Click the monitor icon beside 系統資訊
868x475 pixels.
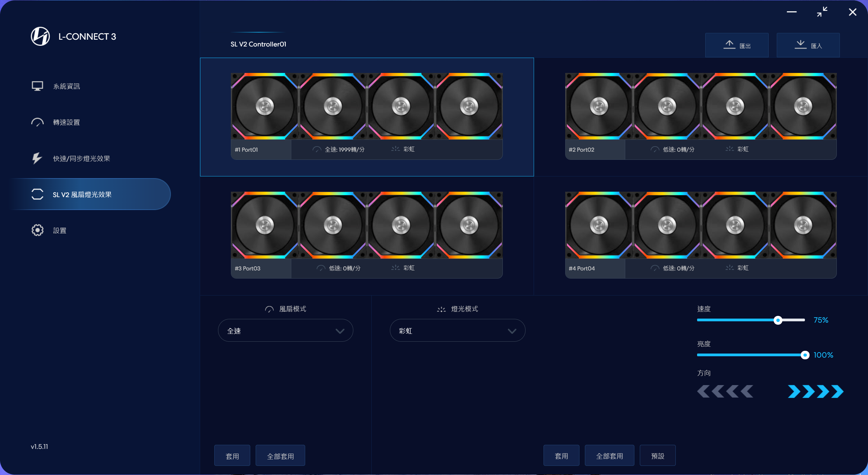(x=37, y=86)
